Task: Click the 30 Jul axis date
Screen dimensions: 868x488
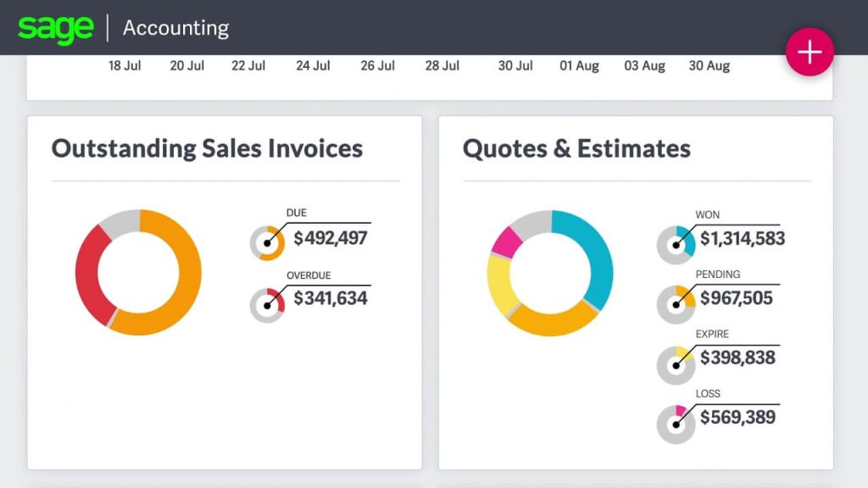Action: tap(515, 66)
